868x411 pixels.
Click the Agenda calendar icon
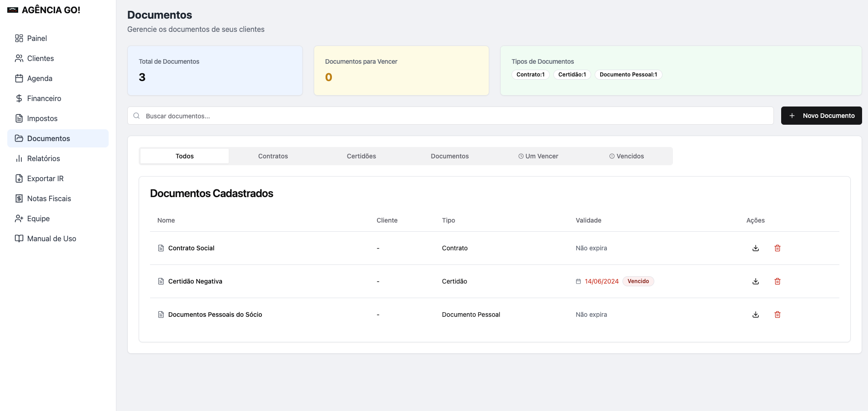(19, 78)
